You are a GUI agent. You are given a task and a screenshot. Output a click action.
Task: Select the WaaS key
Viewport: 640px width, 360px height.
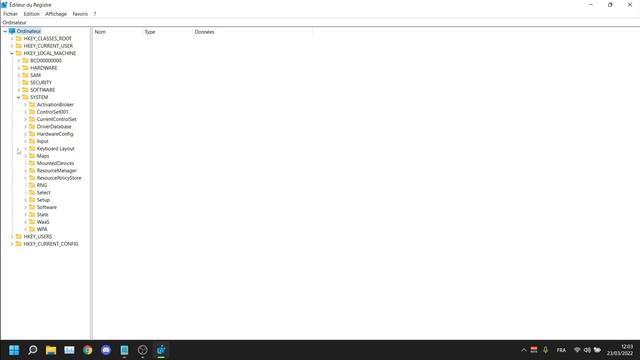pos(43,222)
